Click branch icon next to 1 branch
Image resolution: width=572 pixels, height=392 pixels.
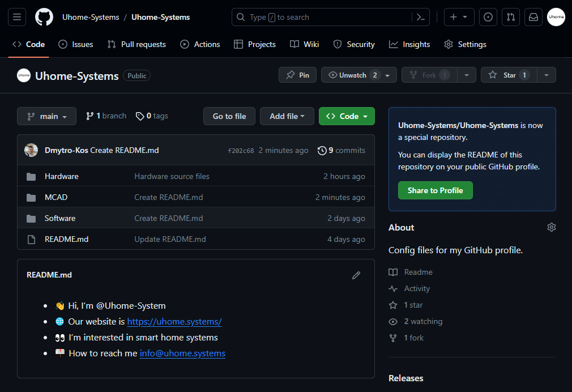click(89, 116)
